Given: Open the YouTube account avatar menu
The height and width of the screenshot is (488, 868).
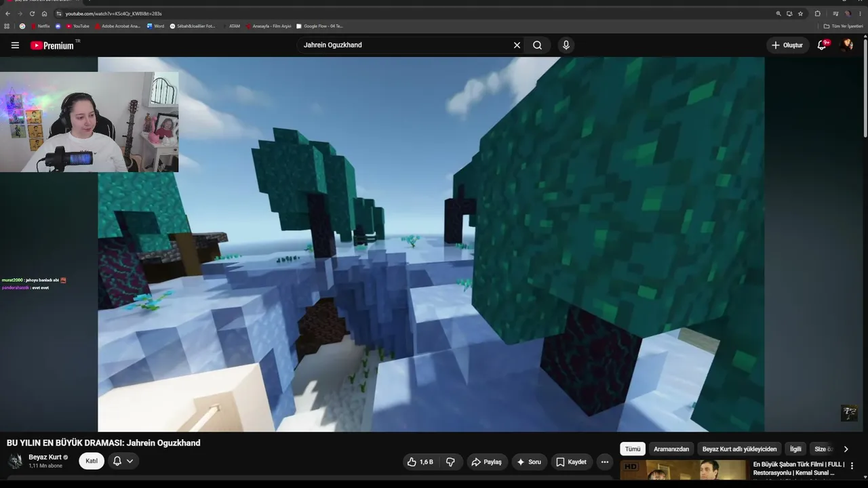Looking at the screenshot, I should [x=846, y=45].
